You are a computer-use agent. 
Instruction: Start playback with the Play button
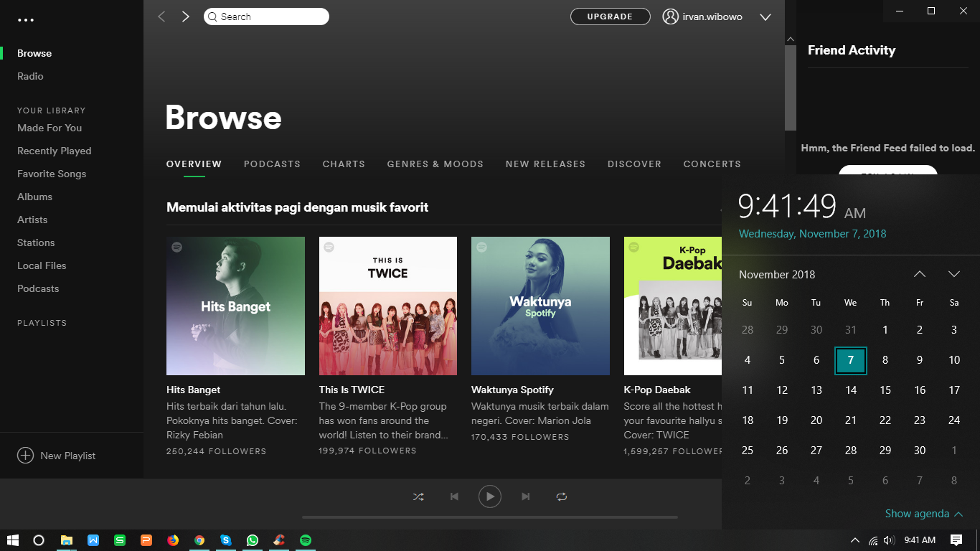(x=490, y=496)
